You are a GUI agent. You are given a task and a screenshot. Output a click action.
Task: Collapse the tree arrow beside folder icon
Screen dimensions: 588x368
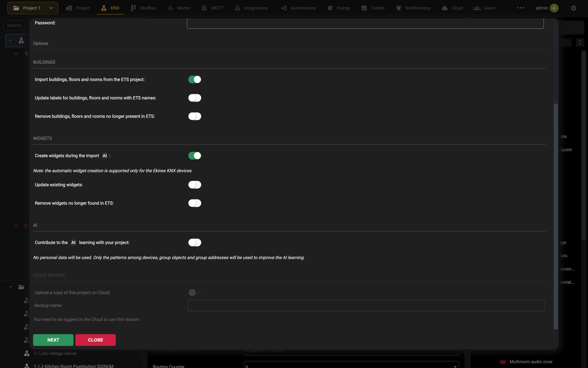(x=10, y=287)
